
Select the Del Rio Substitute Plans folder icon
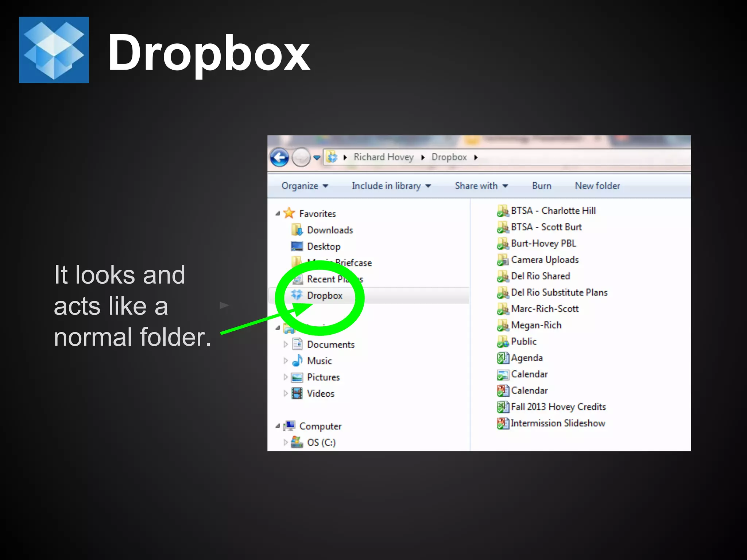(x=503, y=292)
